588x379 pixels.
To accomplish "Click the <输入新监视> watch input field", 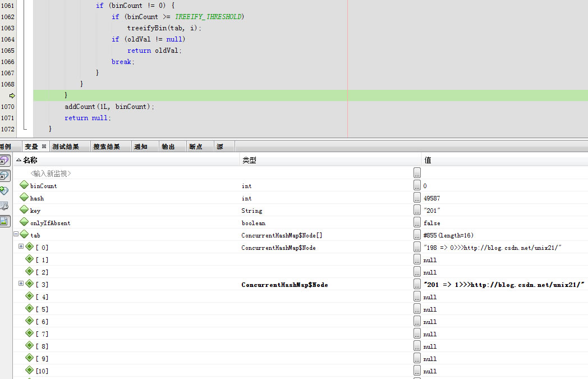I will [x=50, y=173].
